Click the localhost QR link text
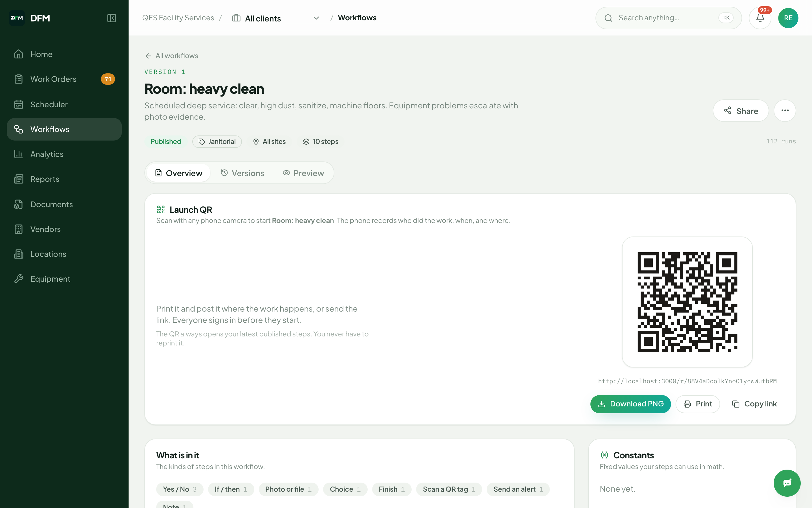The height and width of the screenshot is (508, 812). [687, 381]
